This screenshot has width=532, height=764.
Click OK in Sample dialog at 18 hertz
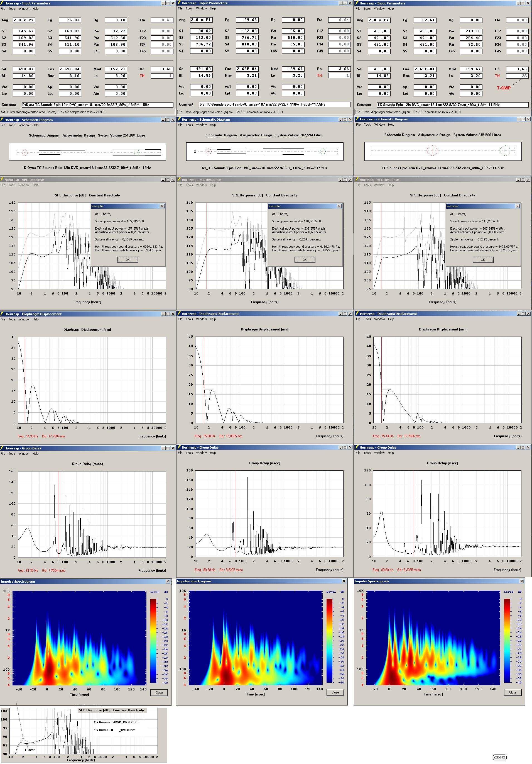[305, 260]
